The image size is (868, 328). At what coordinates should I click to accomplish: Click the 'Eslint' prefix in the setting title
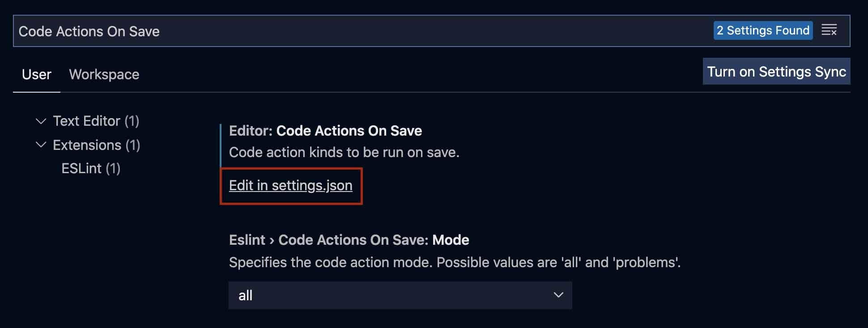pyautogui.click(x=247, y=240)
